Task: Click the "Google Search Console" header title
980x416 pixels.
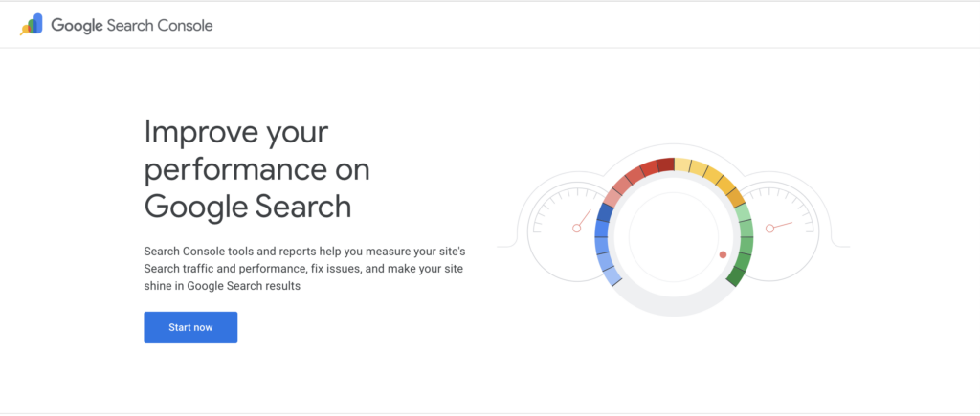Action: tap(132, 26)
